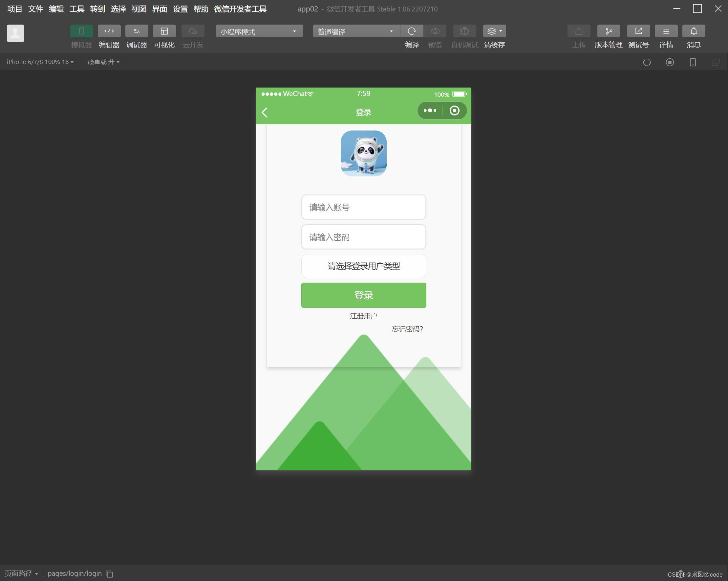The height and width of the screenshot is (581, 728).
Task: Copy page path with copy icon
Action: (109, 574)
